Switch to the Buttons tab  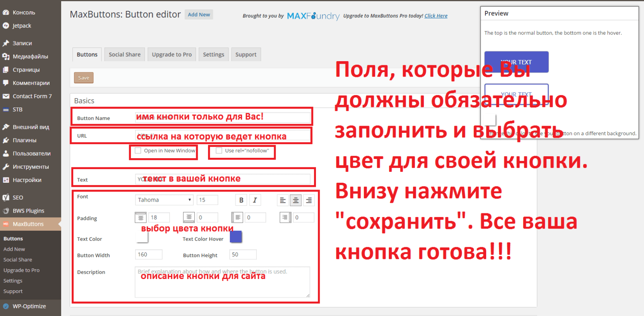tap(87, 54)
